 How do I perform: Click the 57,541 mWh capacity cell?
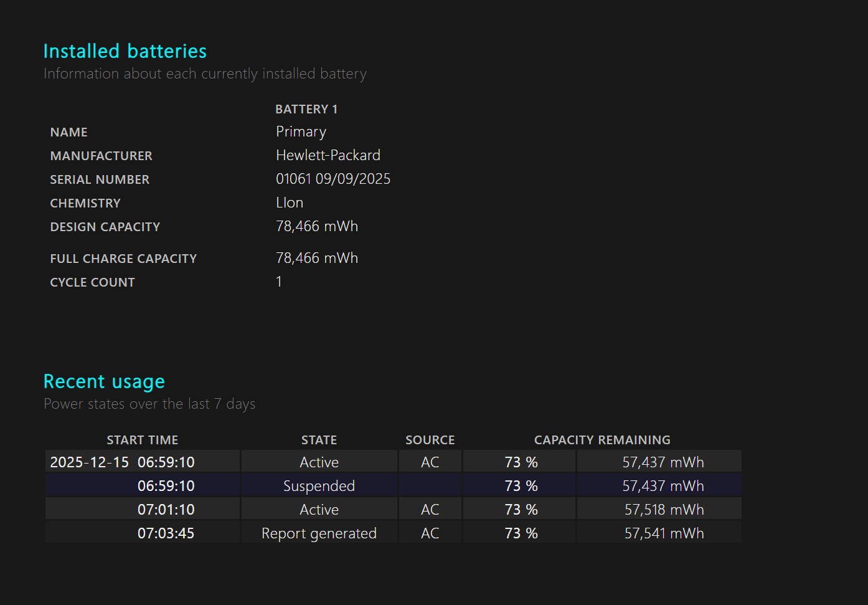point(664,533)
